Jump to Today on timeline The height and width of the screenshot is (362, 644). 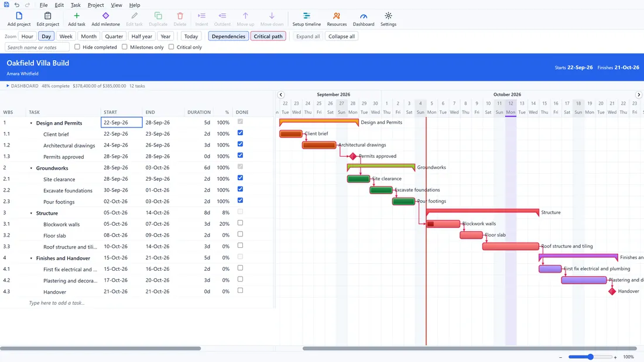click(x=191, y=36)
